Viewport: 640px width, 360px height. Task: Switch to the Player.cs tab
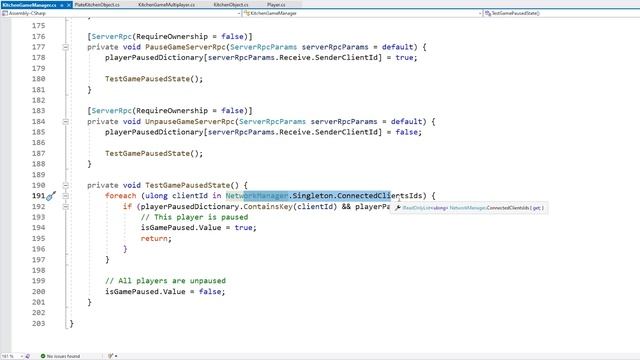[276, 4]
